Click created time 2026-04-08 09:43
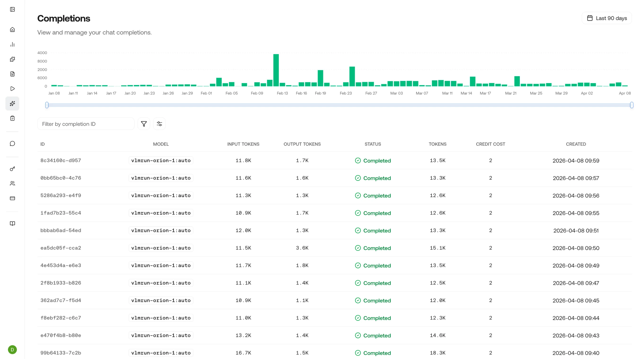Viewport: 644px width, 359px height. tap(576, 335)
